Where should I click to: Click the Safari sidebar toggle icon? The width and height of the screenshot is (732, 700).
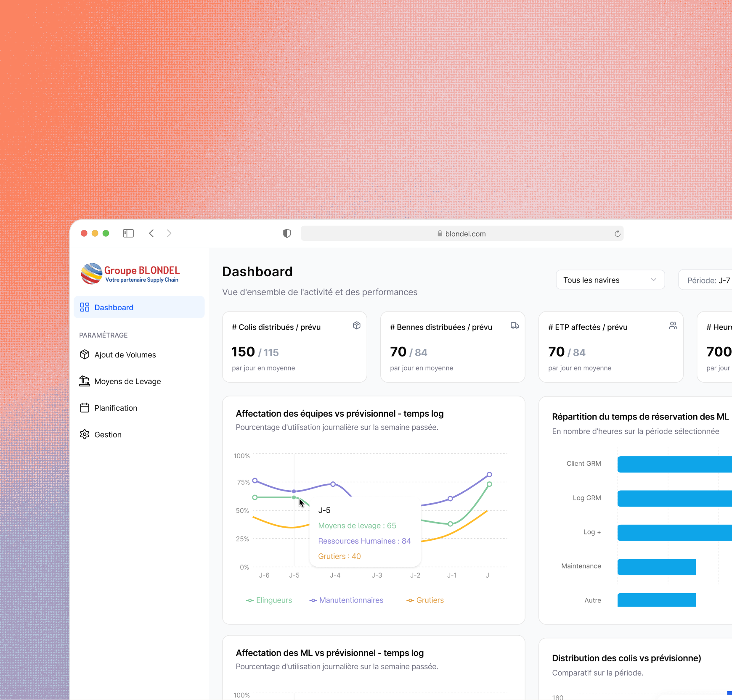coord(128,233)
